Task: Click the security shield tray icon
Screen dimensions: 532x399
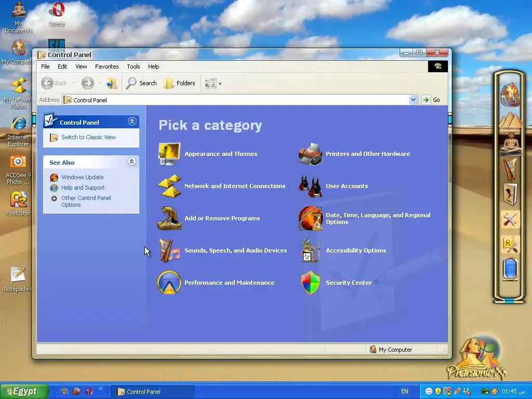Action: click(x=438, y=391)
